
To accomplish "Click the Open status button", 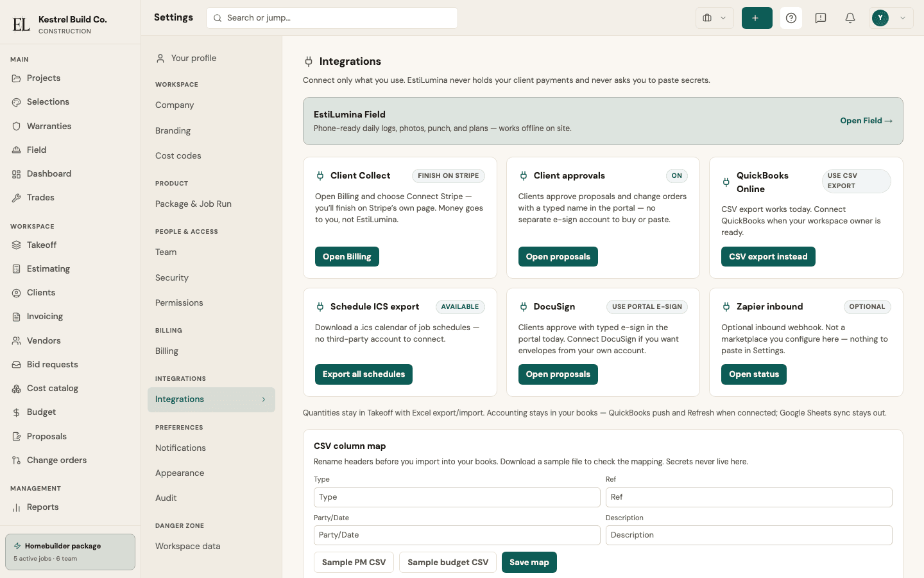I will [754, 374].
